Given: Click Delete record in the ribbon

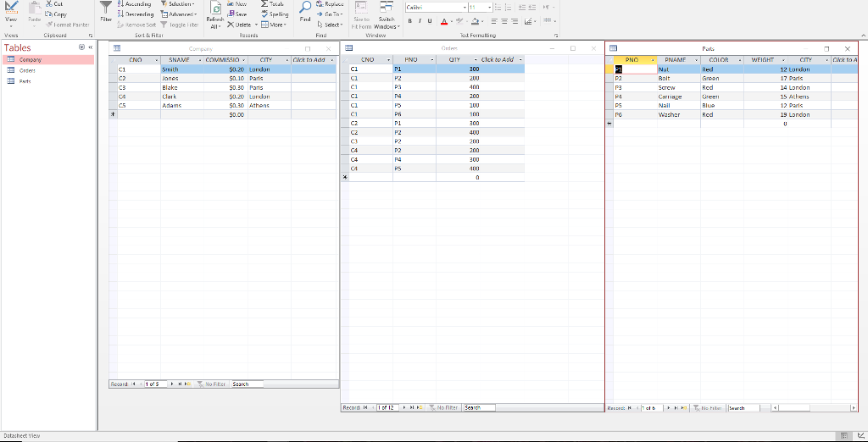Looking at the screenshot, I should pos(240,25).
